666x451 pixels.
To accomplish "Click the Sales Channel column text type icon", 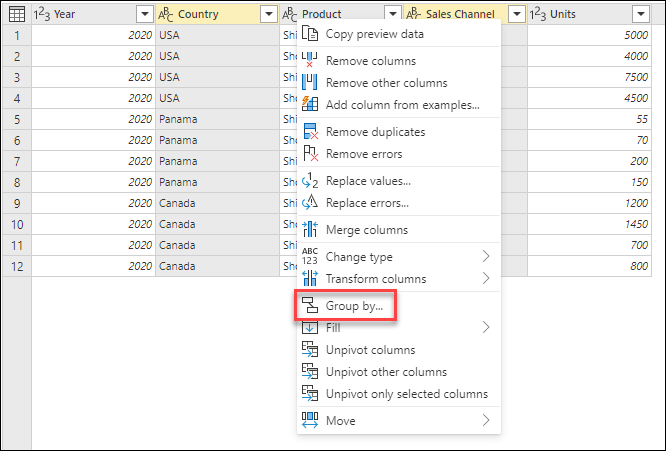I will tap(414, 14).
